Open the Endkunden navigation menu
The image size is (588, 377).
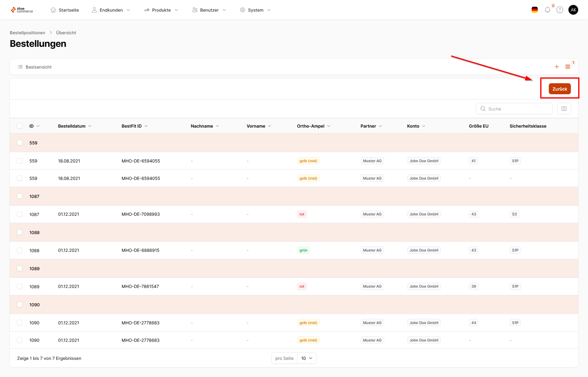pos(111,10)
